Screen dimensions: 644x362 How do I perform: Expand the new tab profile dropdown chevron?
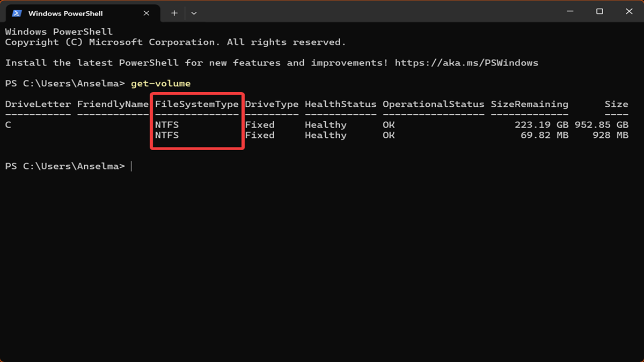(194, 13)
